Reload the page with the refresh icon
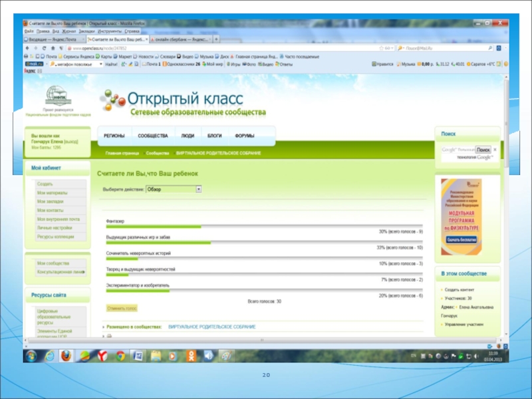 pos(44,48)
